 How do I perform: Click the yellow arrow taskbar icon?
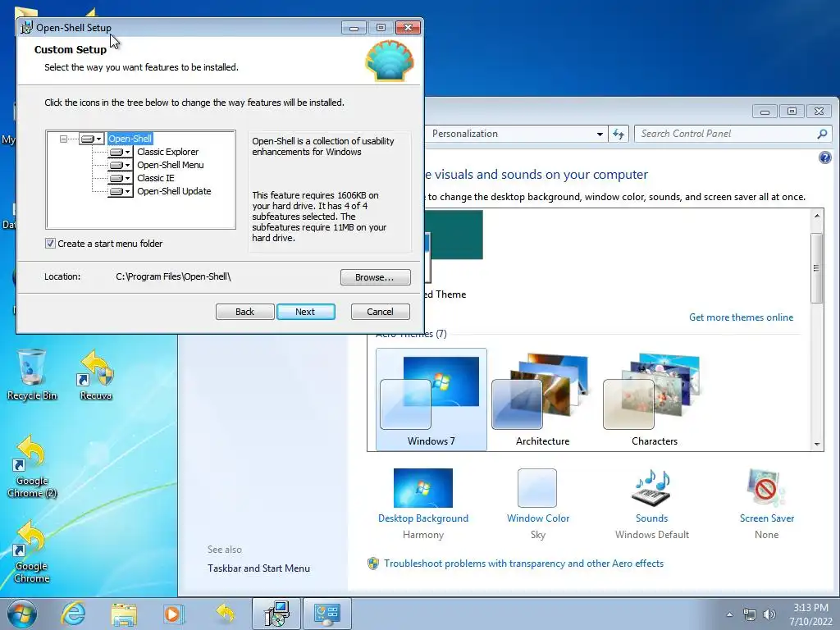tap(225, 614)
